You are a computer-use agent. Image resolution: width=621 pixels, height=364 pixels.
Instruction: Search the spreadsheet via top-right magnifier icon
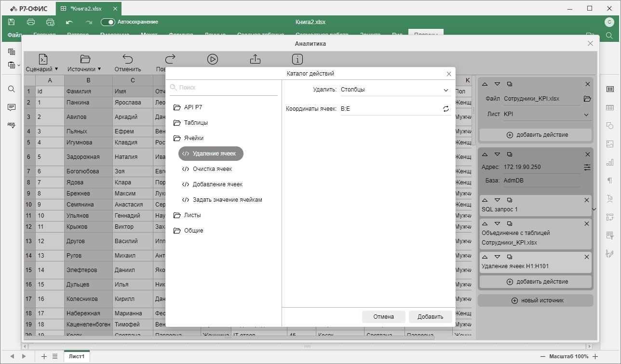click(x=609, y=36)
